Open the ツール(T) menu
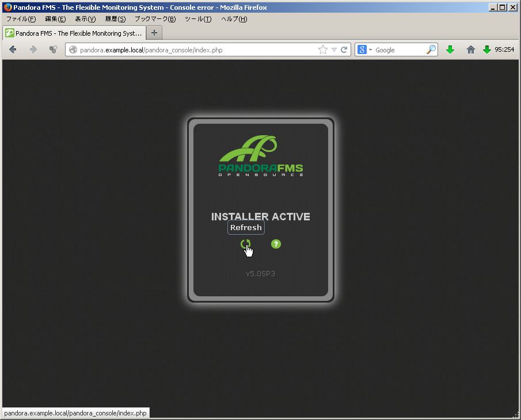The width and height of the screenshot is (521, 420). (198, 19)
